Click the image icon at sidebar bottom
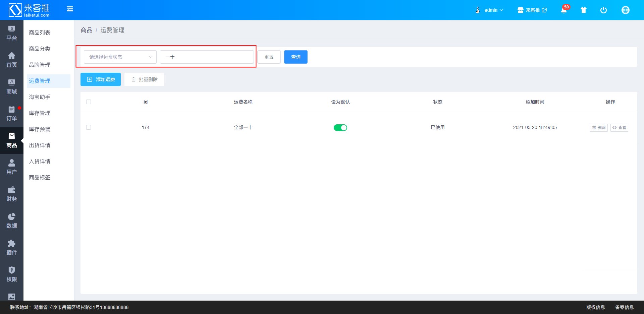This screenshot has width=644, height=314. [x=12, y=297]
